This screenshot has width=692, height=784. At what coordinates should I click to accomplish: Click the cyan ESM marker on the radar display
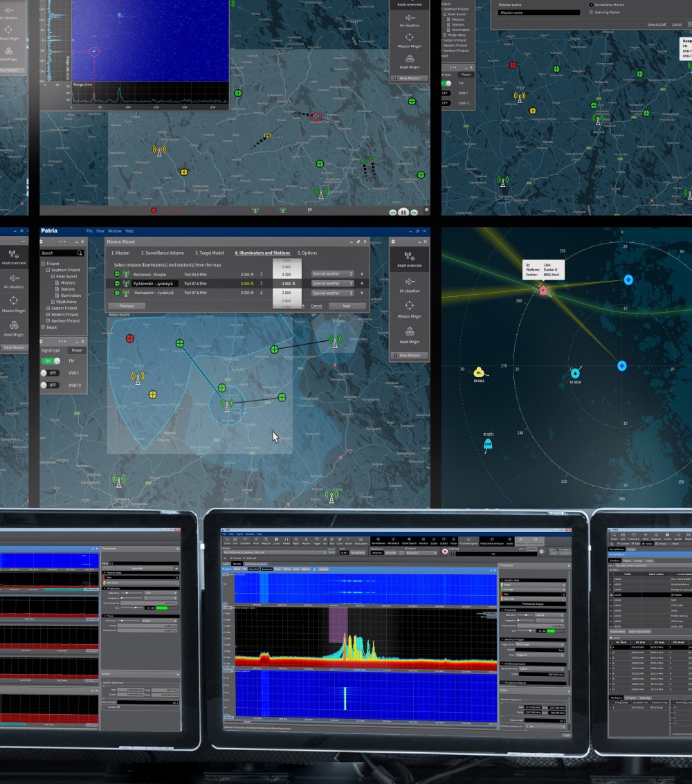pos(488,444)
